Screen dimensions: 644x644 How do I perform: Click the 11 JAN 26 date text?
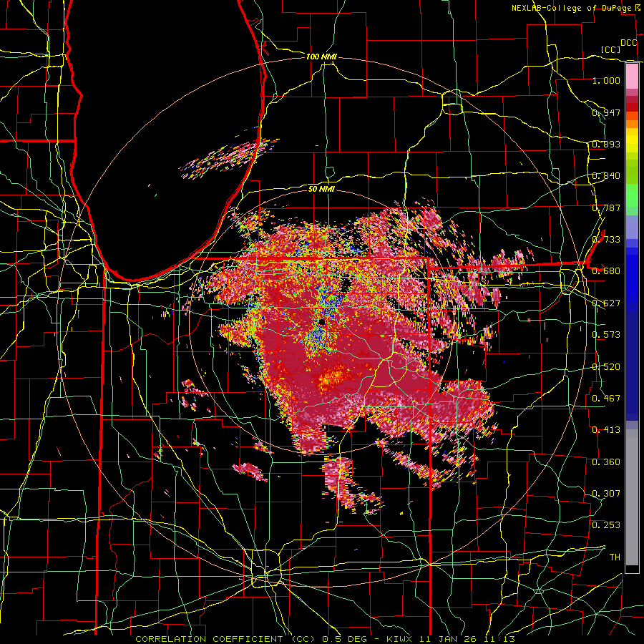point(447,639)
